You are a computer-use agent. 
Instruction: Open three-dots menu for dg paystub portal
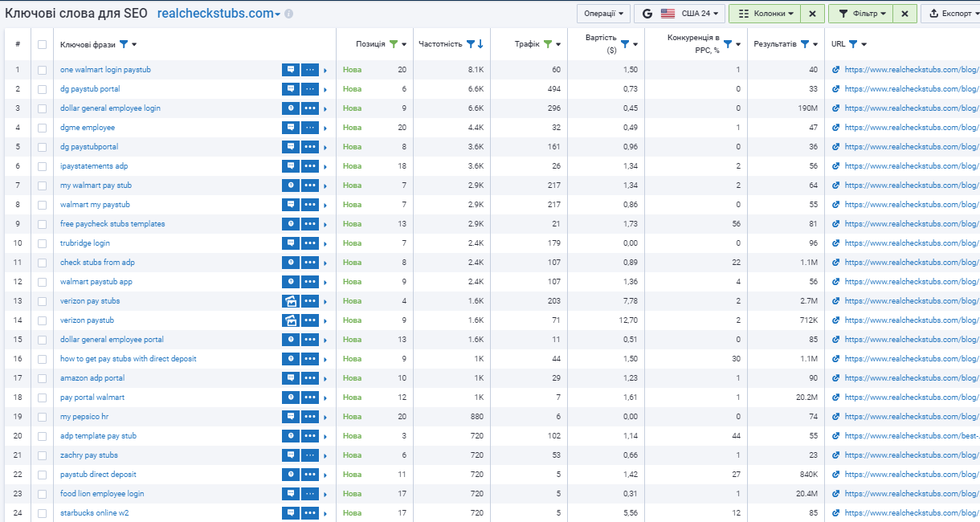pyautogui.click(x=310, y=89)
